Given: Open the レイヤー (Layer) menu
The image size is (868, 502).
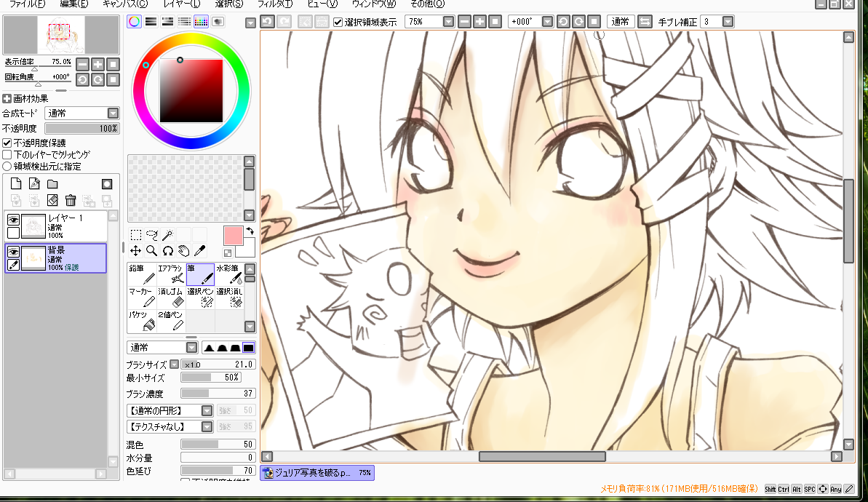Looking at the screenshot, I should coord(182,4).
